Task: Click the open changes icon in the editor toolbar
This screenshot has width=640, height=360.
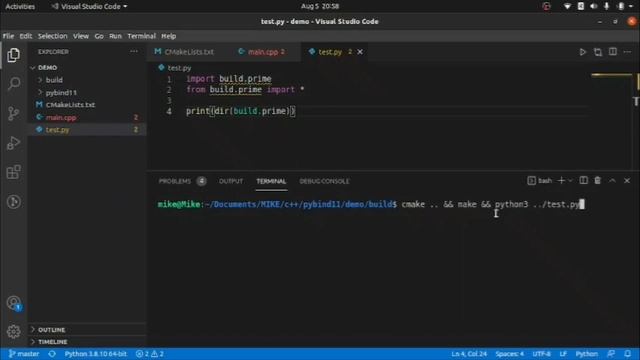Action: point(598,52)
